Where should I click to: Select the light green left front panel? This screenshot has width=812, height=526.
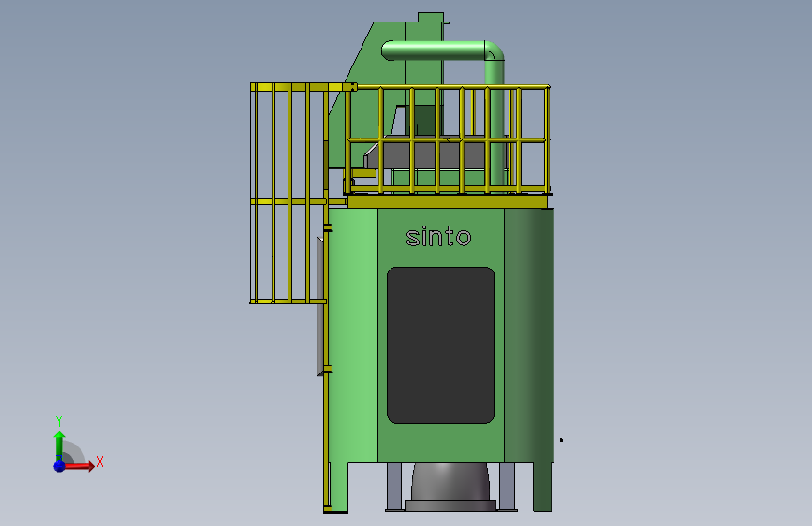353,335
